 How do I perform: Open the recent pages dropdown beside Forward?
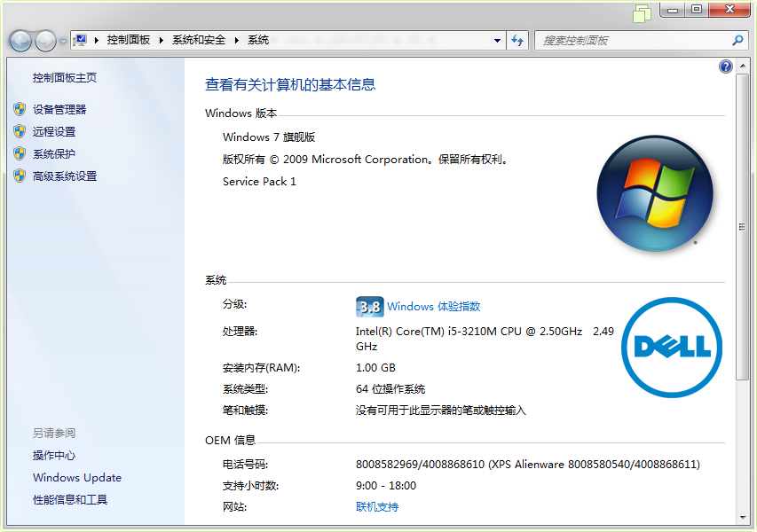point(63,42)
